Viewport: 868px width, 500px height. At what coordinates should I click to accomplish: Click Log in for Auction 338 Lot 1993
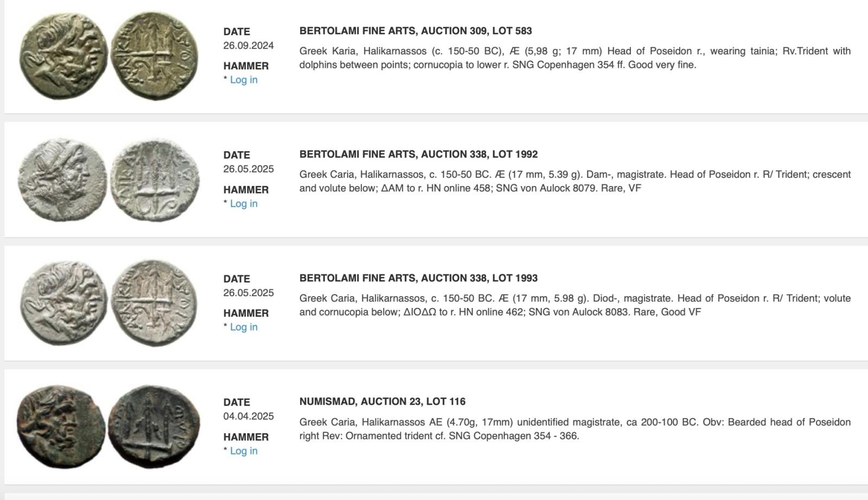pos(244,327)
